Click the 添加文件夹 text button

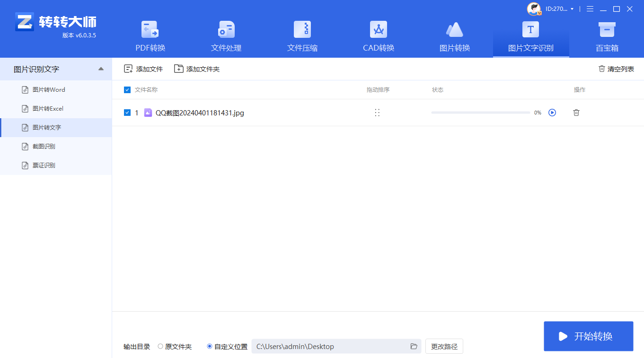click(203, 69)
